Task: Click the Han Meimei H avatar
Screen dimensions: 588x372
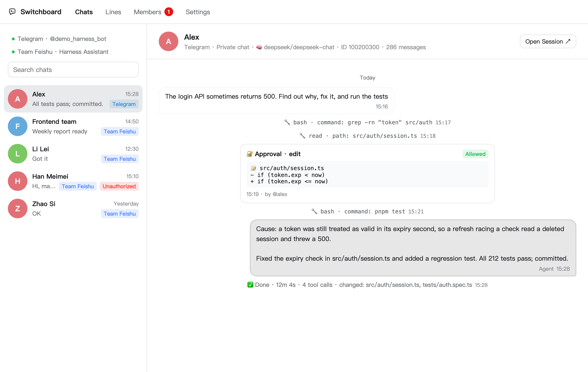Action: (x=18, y=181)
